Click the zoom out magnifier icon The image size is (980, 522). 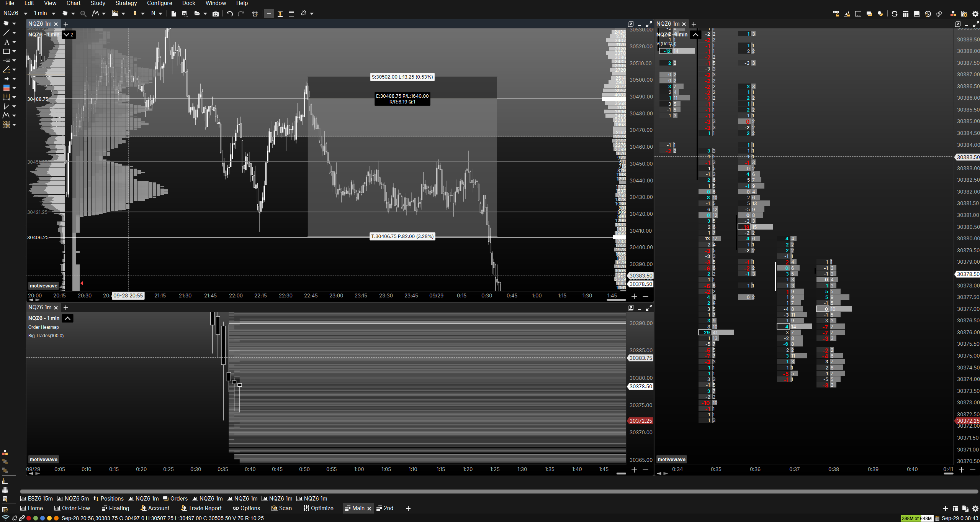tap(83, 14)
